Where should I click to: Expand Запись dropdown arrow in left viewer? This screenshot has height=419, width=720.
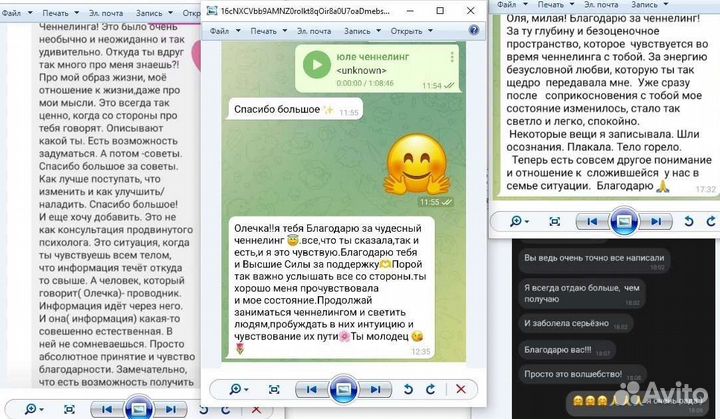pos(171,13)
